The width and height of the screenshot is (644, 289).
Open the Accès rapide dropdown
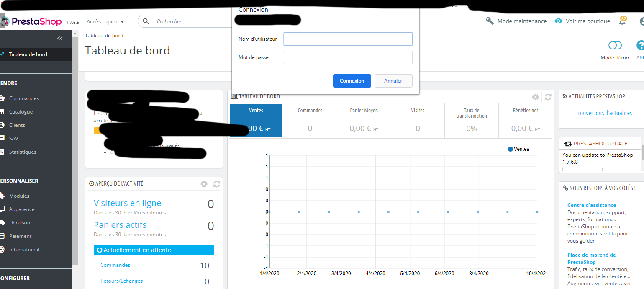point(105,21)
